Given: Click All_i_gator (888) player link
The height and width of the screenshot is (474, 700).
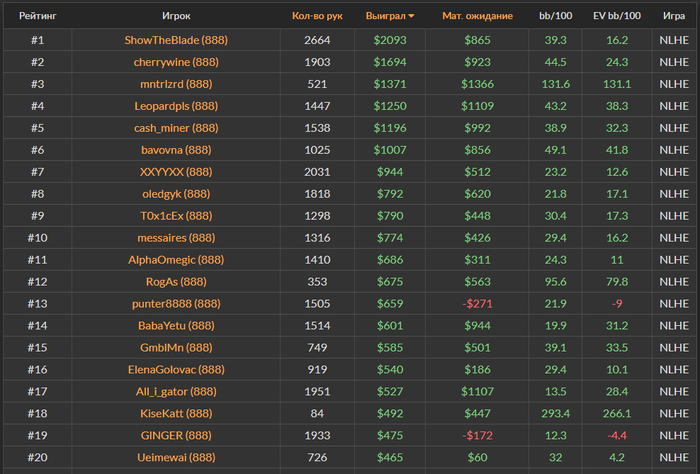Looking at the screenshot, I should coord(176,392).
